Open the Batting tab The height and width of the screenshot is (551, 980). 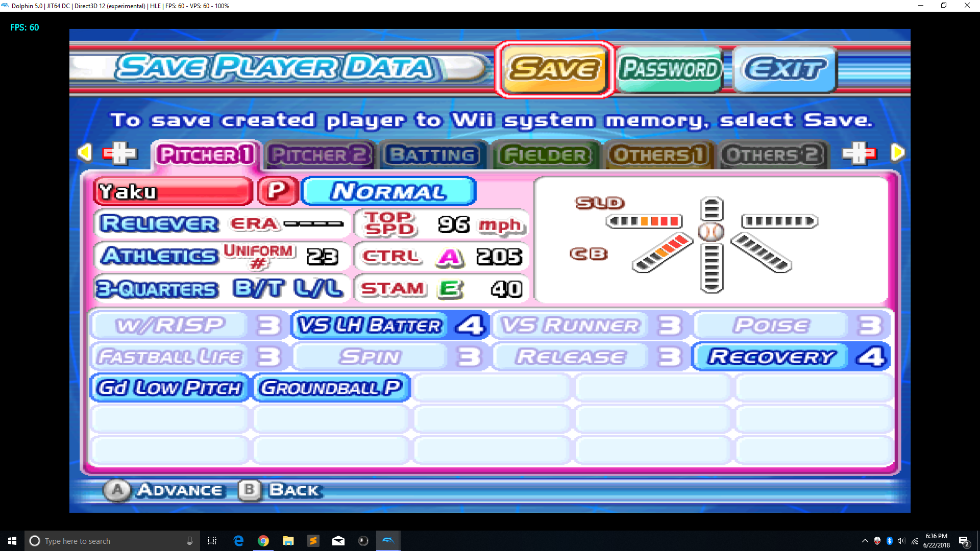tap(433, 155)
